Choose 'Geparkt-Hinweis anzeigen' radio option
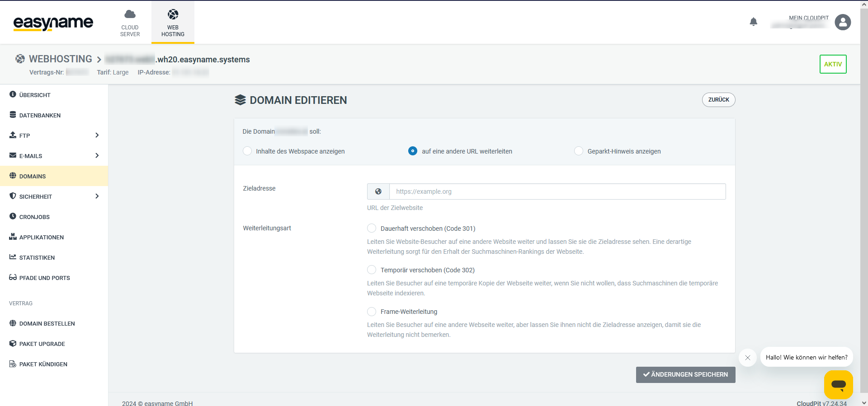 click(579, 151)
